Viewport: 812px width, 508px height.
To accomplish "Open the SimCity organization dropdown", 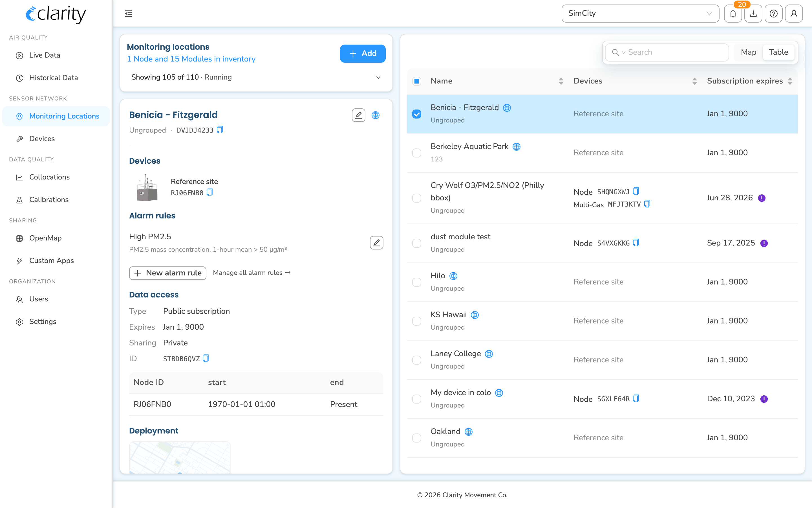I will click(x=640, y=14).
